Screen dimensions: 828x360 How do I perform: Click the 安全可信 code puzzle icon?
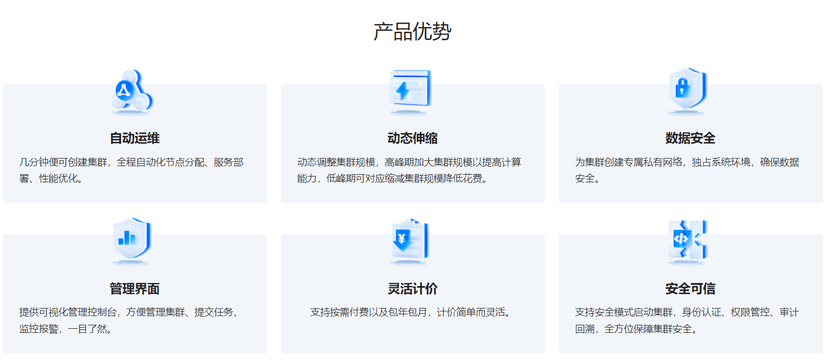tap(688, 241)
